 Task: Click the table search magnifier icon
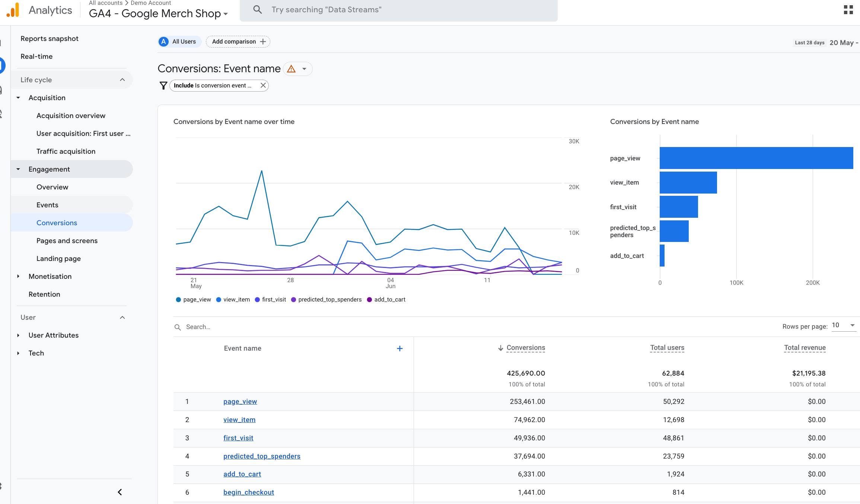tap(178, 327)
